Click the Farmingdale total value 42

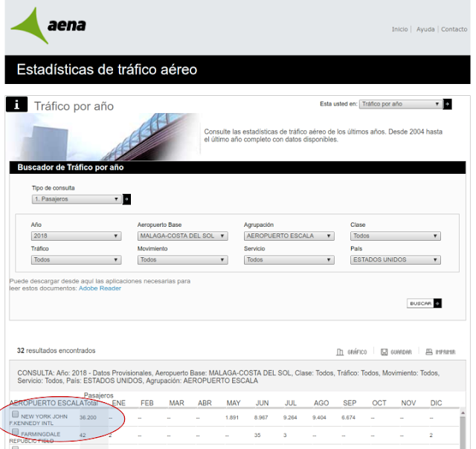pos(83,435)
